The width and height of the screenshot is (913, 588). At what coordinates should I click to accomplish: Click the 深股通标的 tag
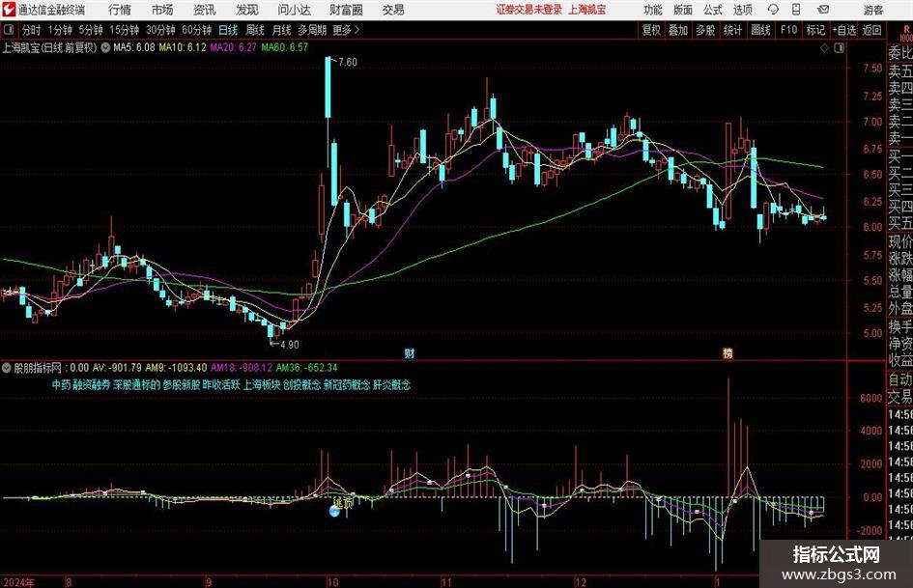136,385
